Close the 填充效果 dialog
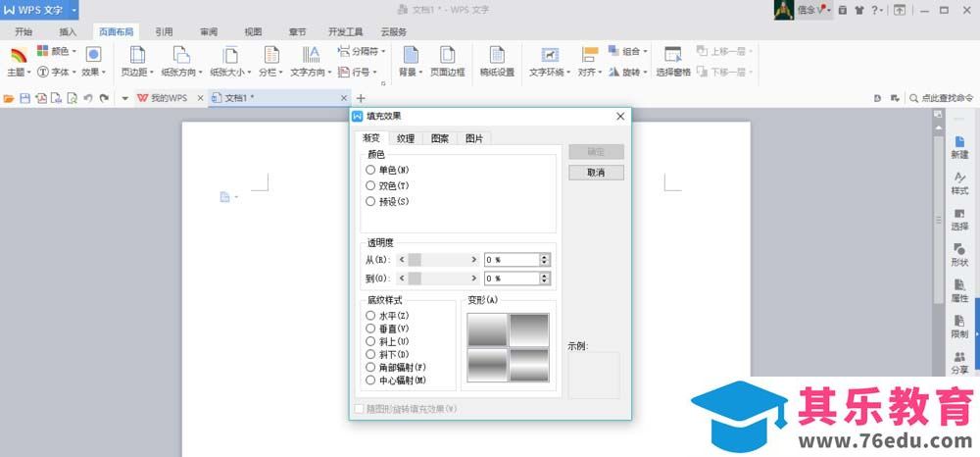The width and height of the screenshot is (980, 457). click(620, 117)
